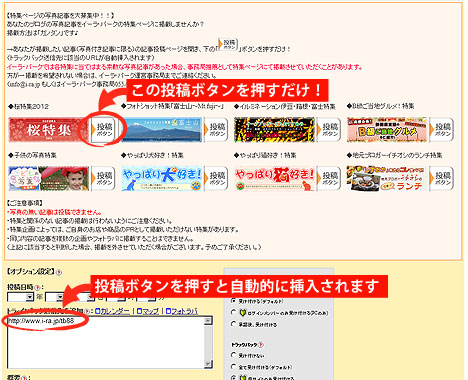This screenshot has height=380, width=468.
Task: Click the 投稿 button beside the illumination banner
Action: coord(329,130)
